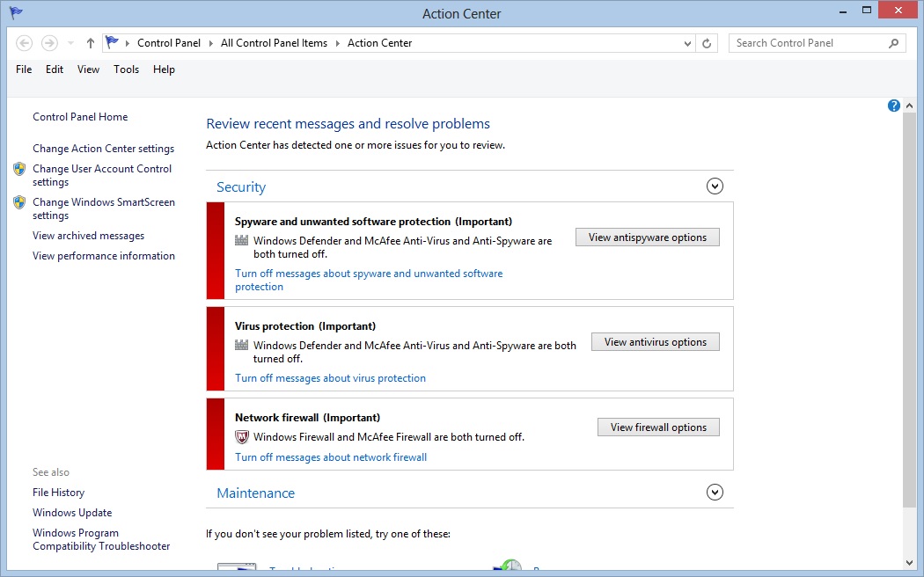The height and width of the screenshot is (577, 924).
Task: Click View firewall options button
Action: pyautogui.click(x=658, y=427)
